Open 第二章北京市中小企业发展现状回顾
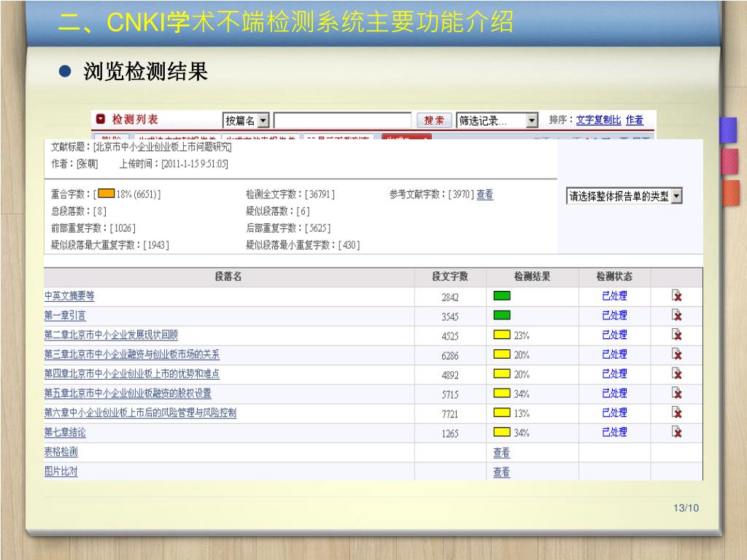This screenshot has width=747, height=560. pyautogui.click(x=111, y=335)
